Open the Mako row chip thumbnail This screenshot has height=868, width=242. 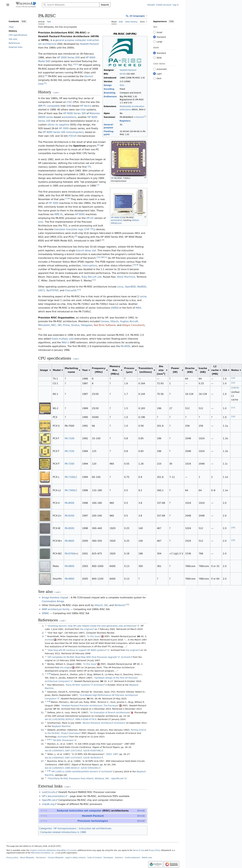tap(45, 566)
